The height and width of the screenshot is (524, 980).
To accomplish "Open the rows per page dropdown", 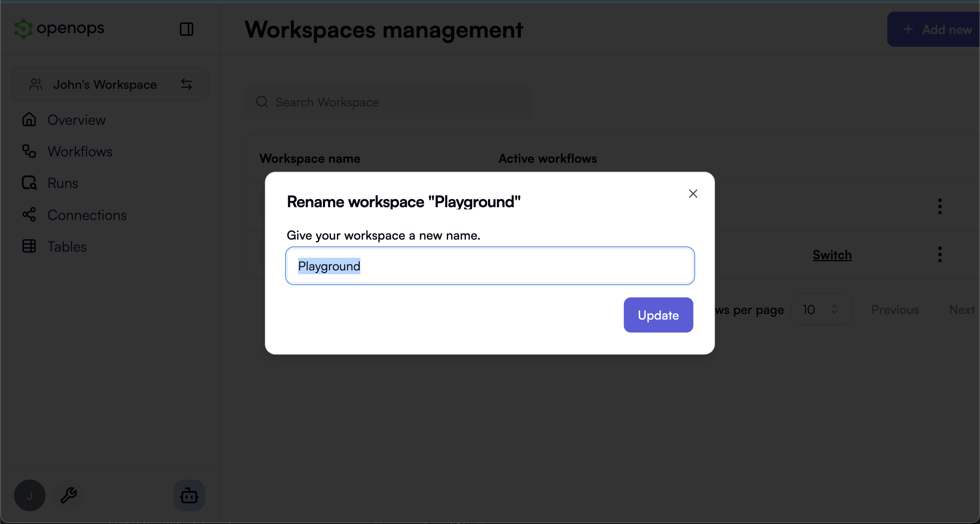I will point(821,309).
